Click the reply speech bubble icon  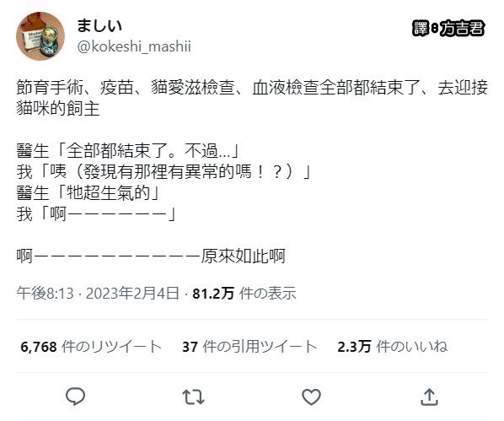pos(76,397)
